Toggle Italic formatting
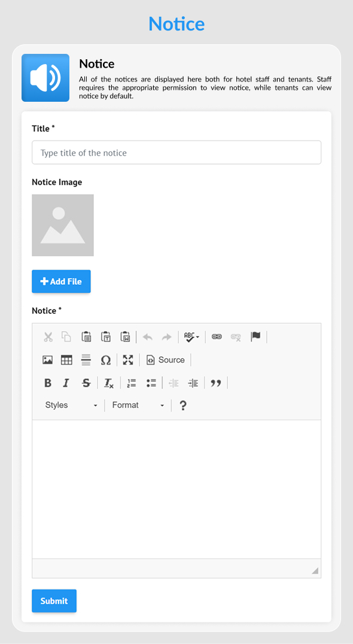 pos(66,383)
